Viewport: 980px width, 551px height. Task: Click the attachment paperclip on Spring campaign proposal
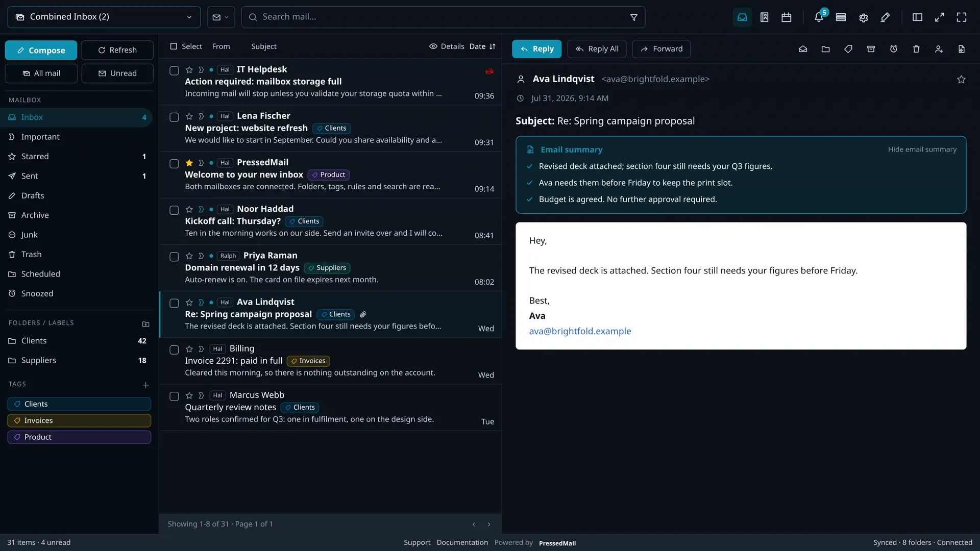pyautogui.click(x=363, y=314)
